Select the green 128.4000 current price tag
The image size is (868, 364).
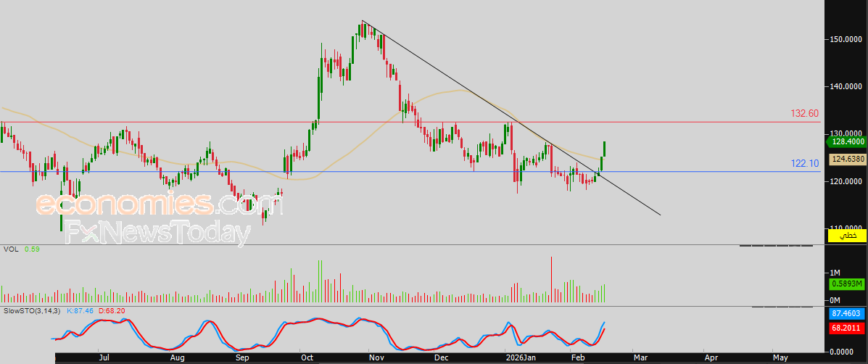[846, 144]
